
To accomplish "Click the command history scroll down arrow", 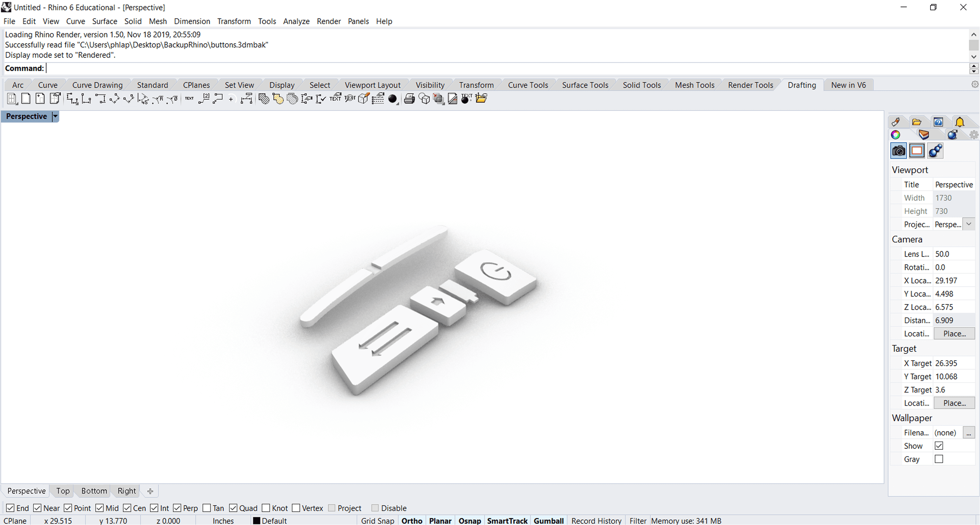I will pyautogui.click(x=974, y=57).
